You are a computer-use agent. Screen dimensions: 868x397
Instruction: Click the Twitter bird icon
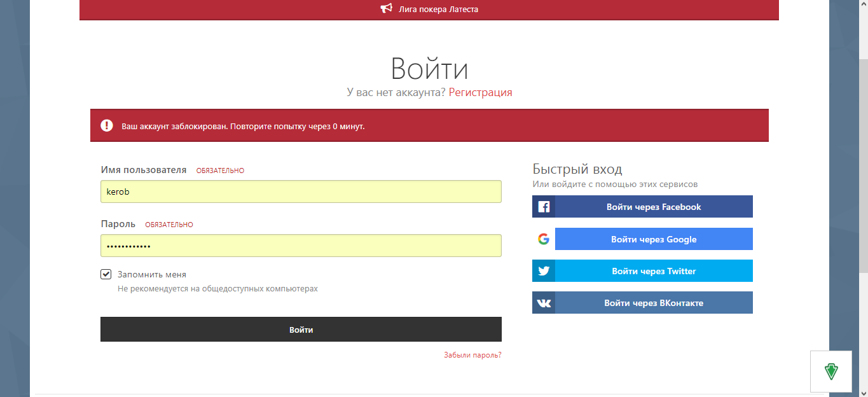click(x=544, y=271)
